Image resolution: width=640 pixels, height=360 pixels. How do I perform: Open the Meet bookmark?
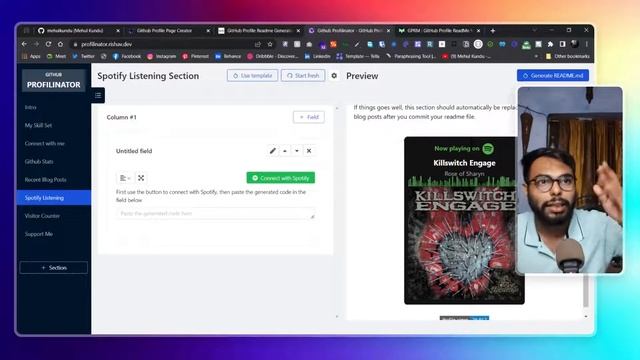click(x=56, y=56)
